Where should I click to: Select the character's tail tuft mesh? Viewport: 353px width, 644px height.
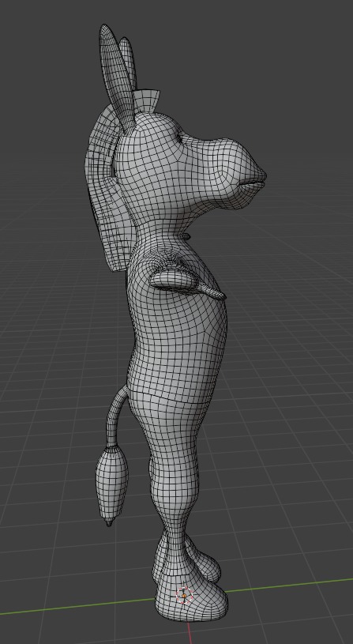tap(111, 486)
